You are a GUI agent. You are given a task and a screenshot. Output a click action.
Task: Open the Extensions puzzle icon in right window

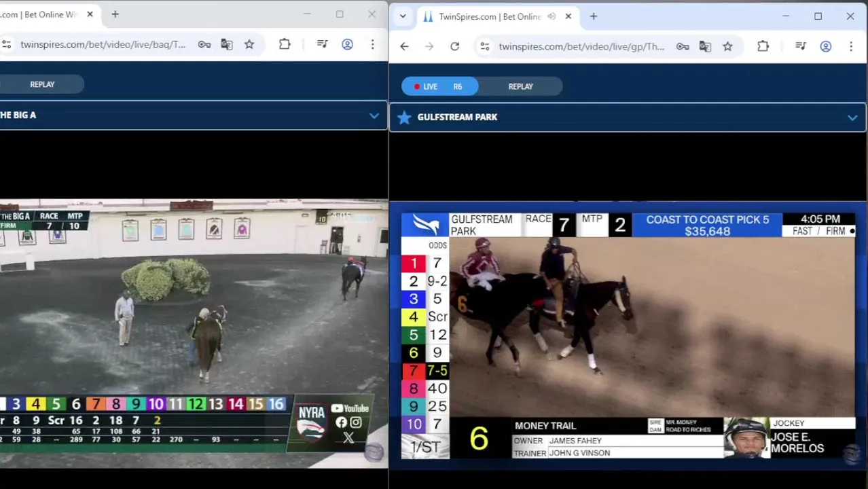(x=763, y=46)
